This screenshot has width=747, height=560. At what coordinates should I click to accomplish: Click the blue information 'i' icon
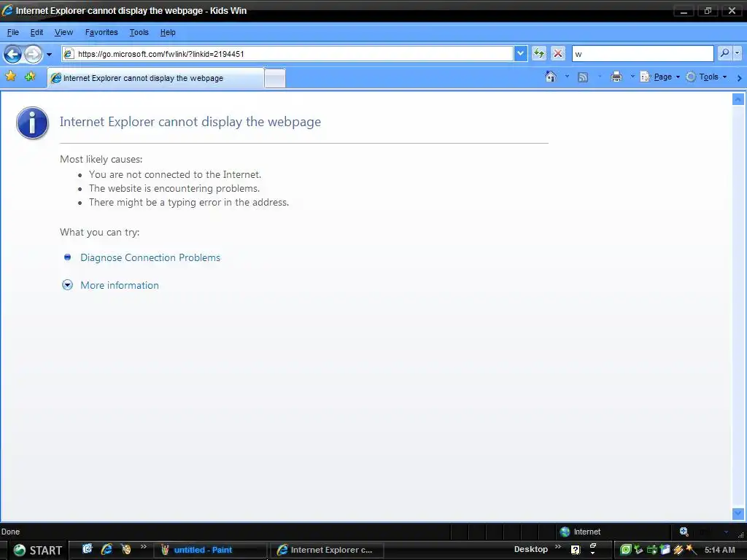32,122
